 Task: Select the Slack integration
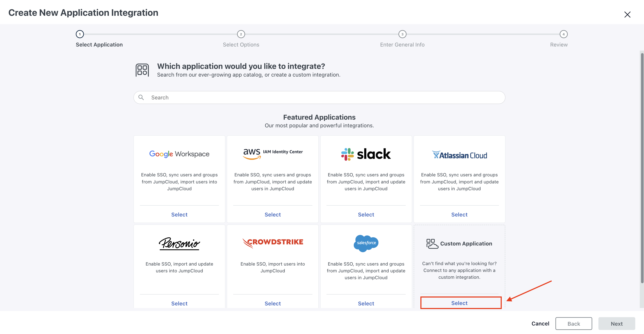pyautogui.click(x=366, y=215)
